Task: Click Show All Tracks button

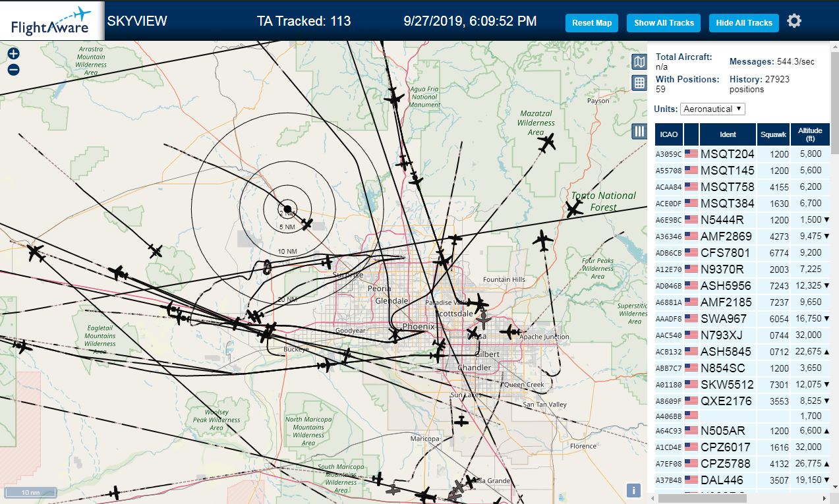Action: tap(664, 23)
